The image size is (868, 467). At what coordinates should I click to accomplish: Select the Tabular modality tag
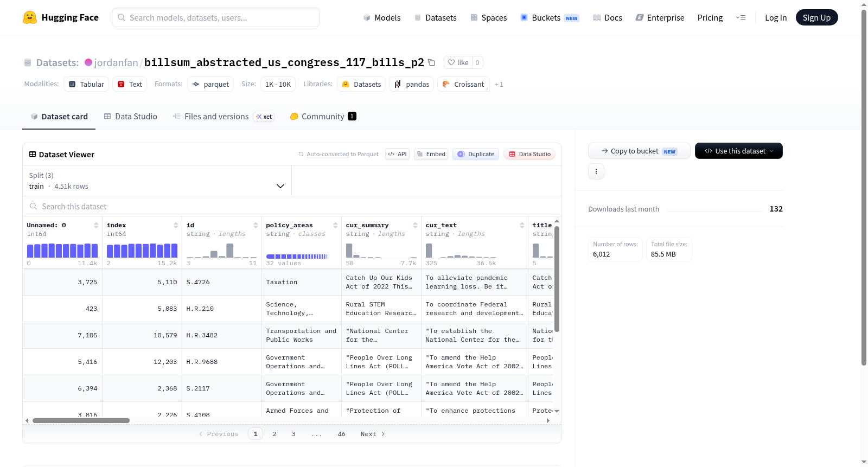[x=86, y=84]
